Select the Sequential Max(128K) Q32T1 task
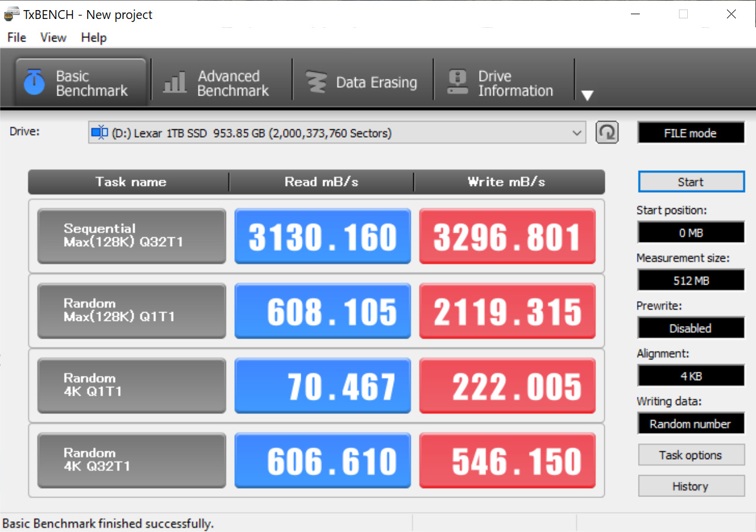The width and height of the screenshot is (756, 532). tap(131, 235)
